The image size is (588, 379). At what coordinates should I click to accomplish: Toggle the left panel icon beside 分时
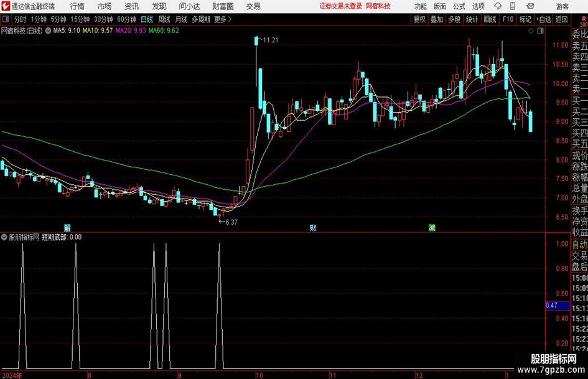pyautogui.click(x=6, y=19)
